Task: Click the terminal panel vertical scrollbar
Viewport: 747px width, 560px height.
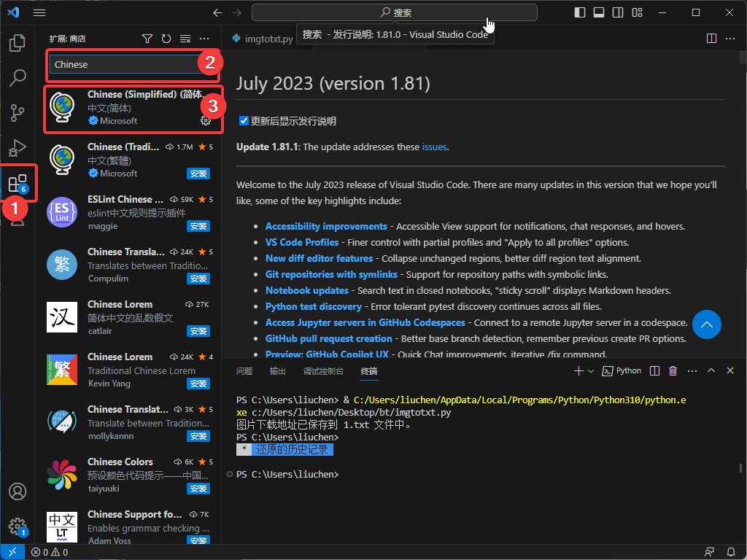Action: click(740, 468)
